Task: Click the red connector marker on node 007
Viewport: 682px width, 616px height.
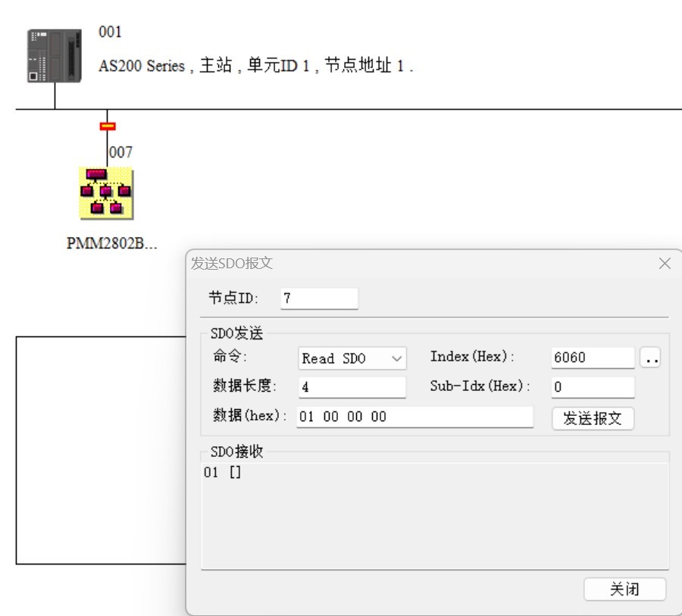Action: (108, 127)
